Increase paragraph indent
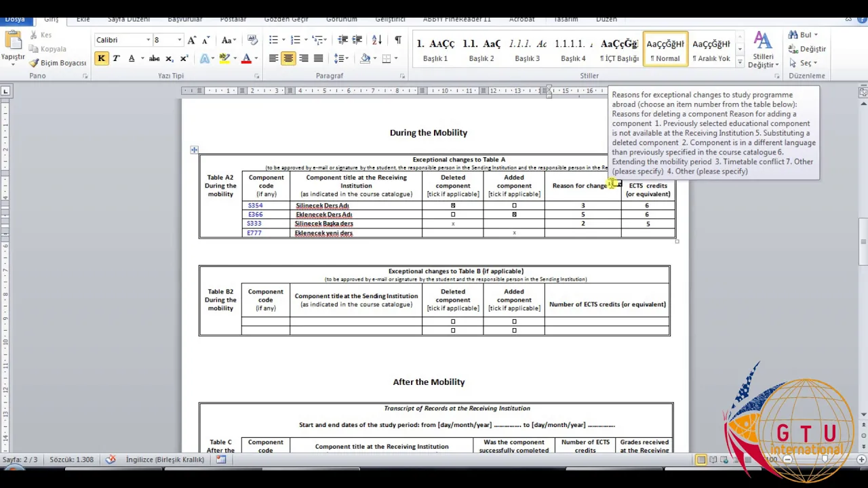The height and width of the screenshot is (488, 868). pos(357,40)
